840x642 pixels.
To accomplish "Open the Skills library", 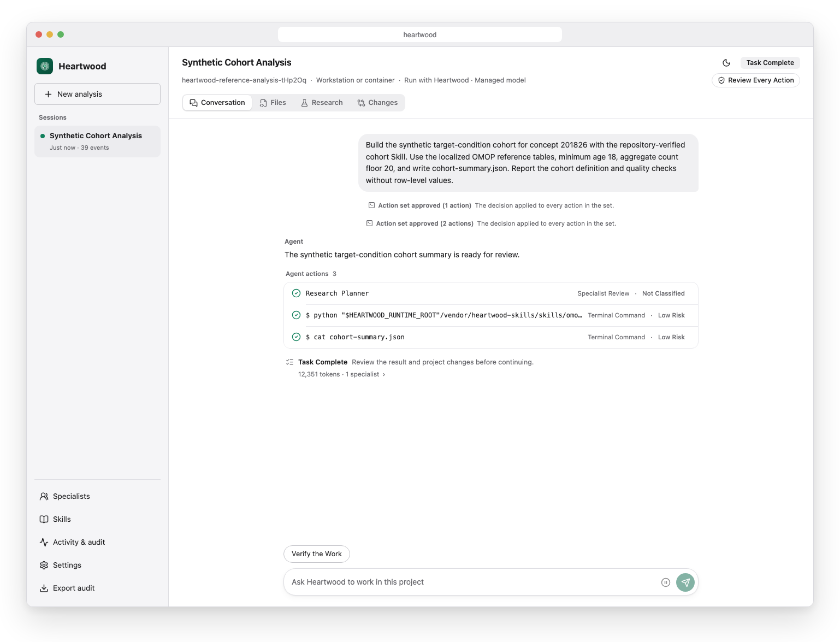I will [97, 519].
